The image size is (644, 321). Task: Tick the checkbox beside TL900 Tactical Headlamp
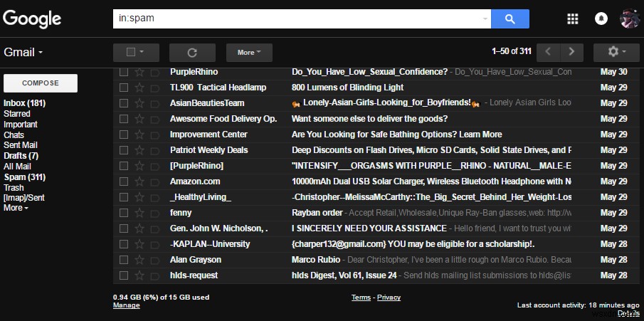tap(124, 88)
